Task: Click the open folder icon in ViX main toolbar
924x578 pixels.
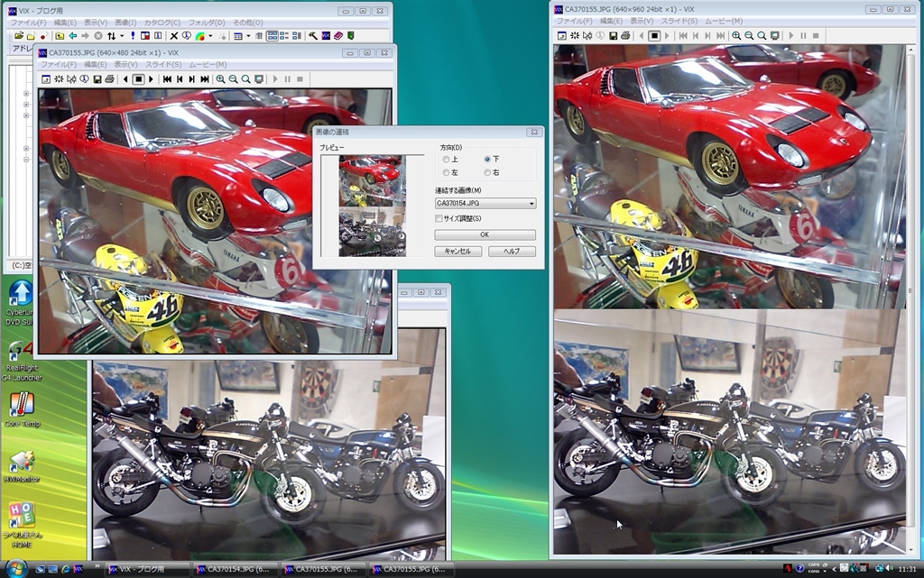Action: click(19, 36)
